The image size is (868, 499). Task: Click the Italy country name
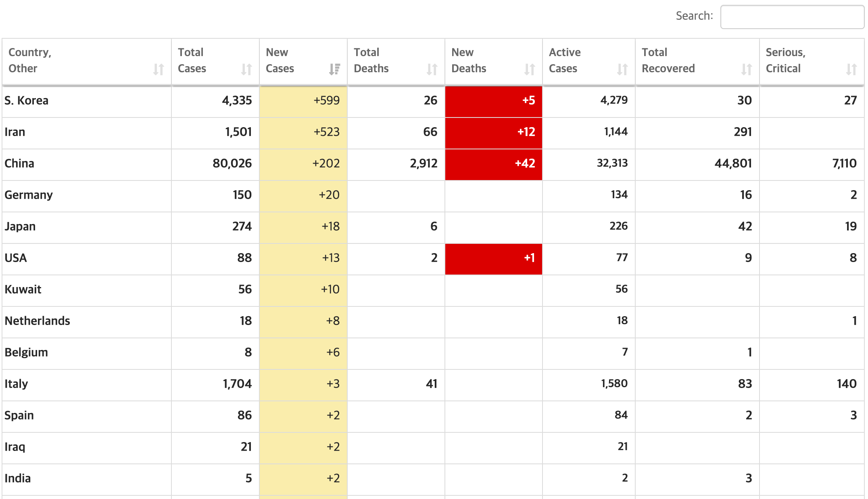(16, 384)
